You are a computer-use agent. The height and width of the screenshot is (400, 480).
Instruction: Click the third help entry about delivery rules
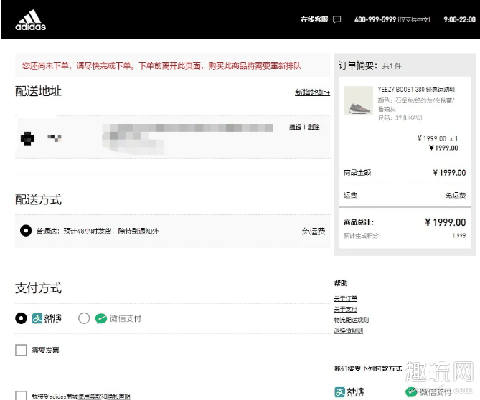351,320
